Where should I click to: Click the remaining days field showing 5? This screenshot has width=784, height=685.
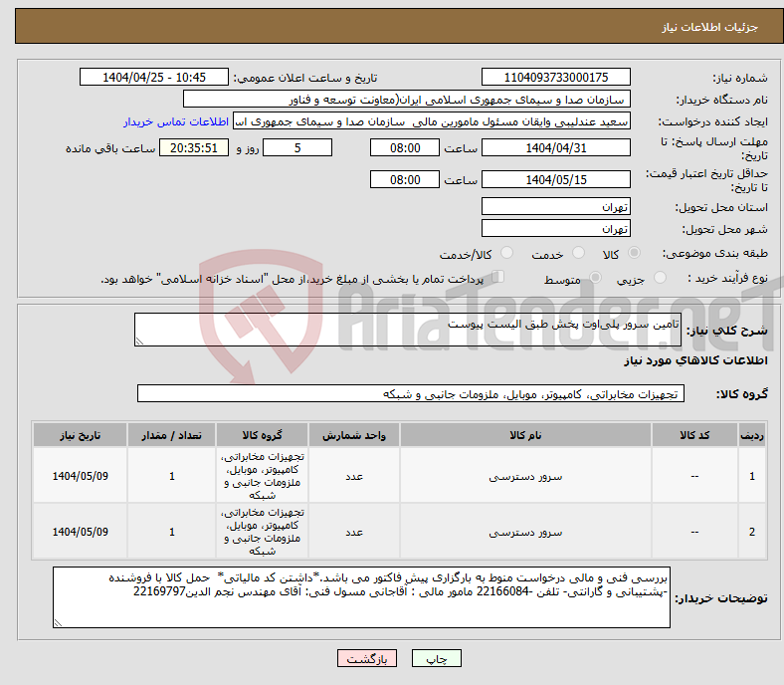click(297, 147)
